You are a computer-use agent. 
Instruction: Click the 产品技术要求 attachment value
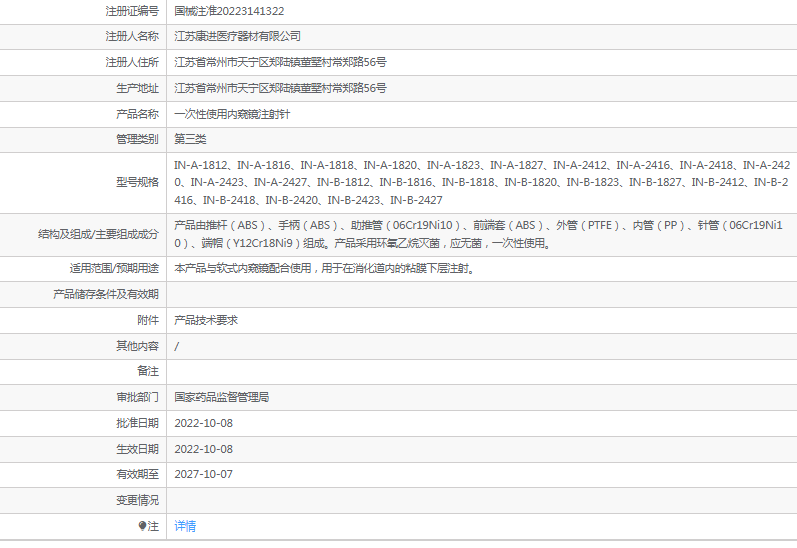(206, 320)
